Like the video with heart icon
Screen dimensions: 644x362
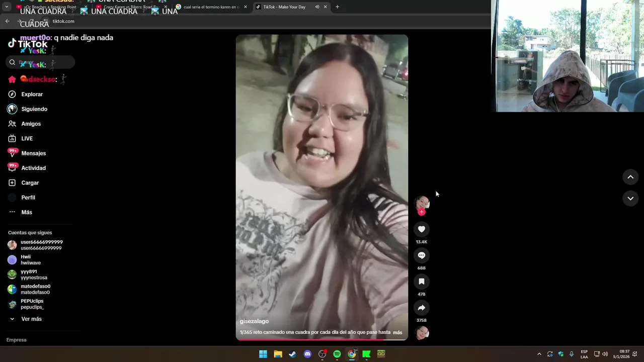point(422,229)
